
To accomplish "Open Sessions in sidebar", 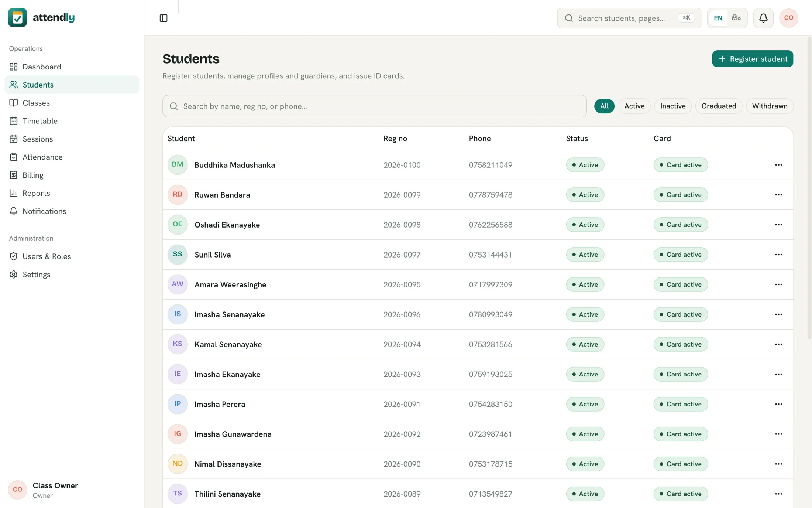I will 72,139.
